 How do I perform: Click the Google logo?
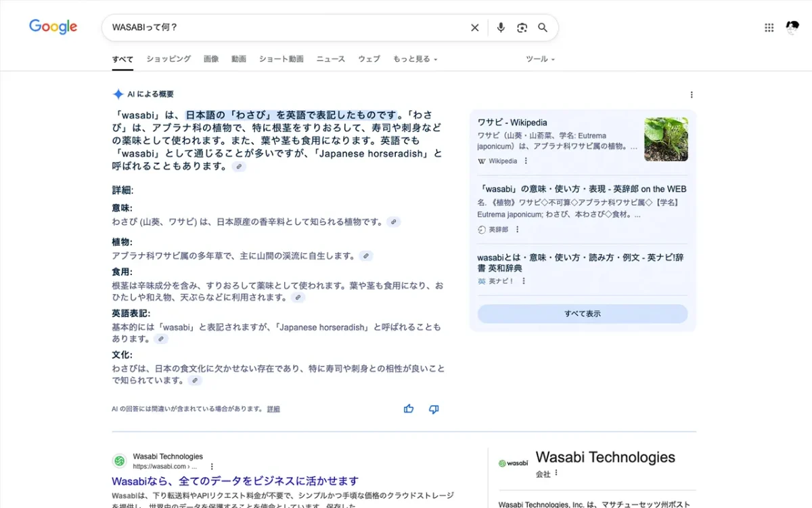click(x=53, y=27)
